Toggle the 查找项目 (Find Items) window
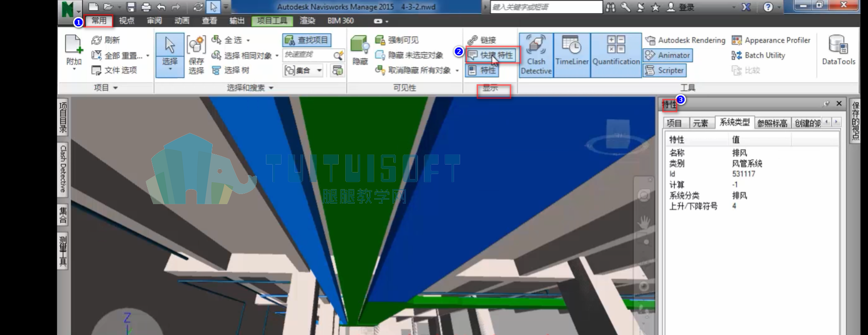Screen dimensions: 868x335 306,40
